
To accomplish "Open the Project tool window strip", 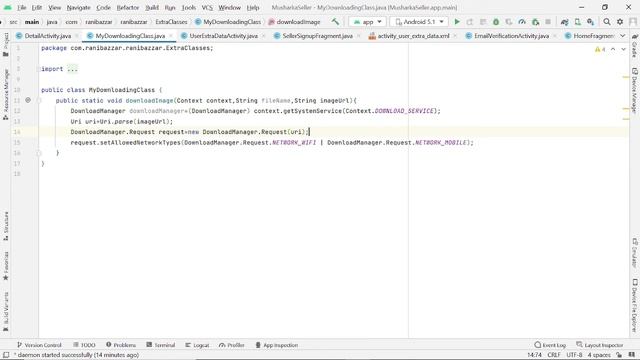I will [x=6, y=44].
